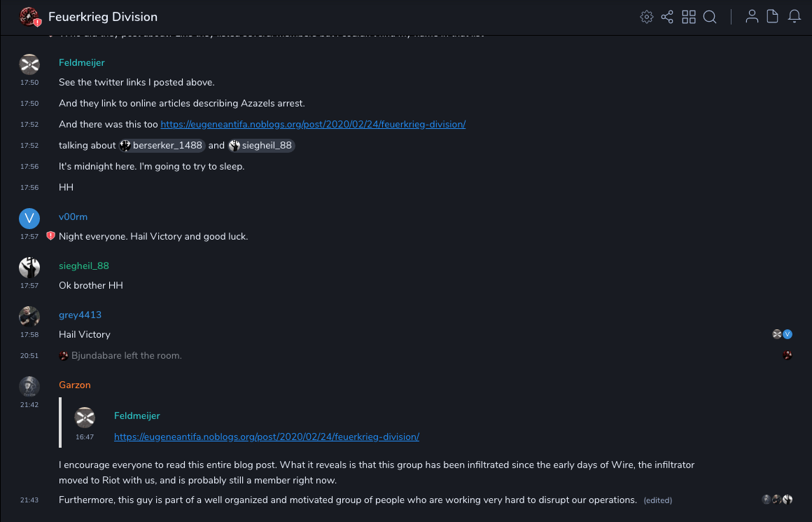Image resolution: width=812 pixels, height=522 pixels.
Task: Click grey4413's profile avatar
Action: point(29,317)
